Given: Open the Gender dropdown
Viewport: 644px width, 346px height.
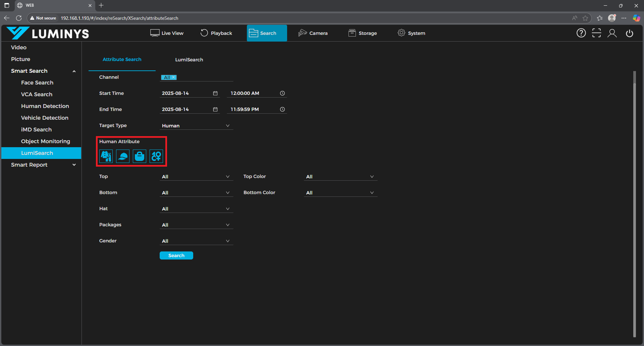Looking at the screenshot, I should click(x=196, y=241).
